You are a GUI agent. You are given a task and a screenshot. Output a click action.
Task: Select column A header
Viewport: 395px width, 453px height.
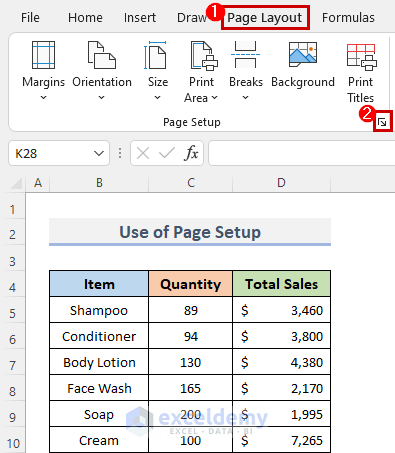[38, 183]
